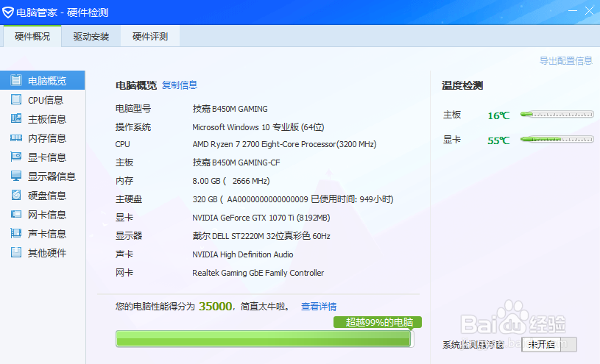Select 硬盘信息 label in the sidebar

pyautogui.click(x=47, y=196)
